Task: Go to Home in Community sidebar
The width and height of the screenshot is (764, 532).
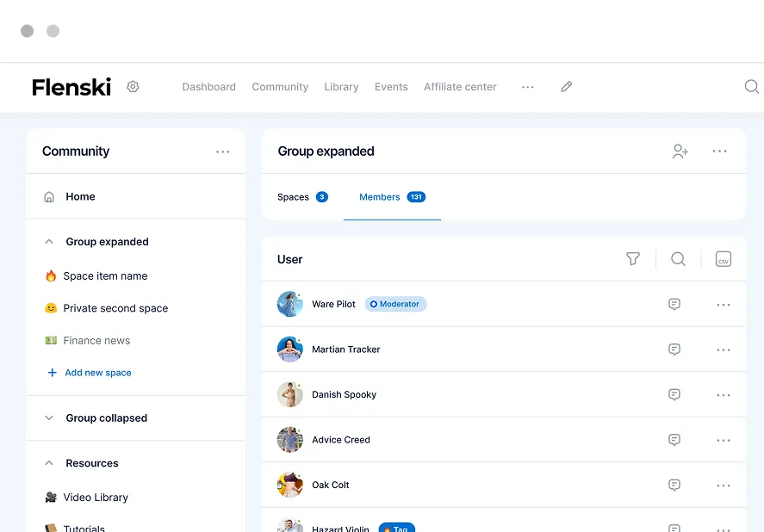Action: click(80, 197)
